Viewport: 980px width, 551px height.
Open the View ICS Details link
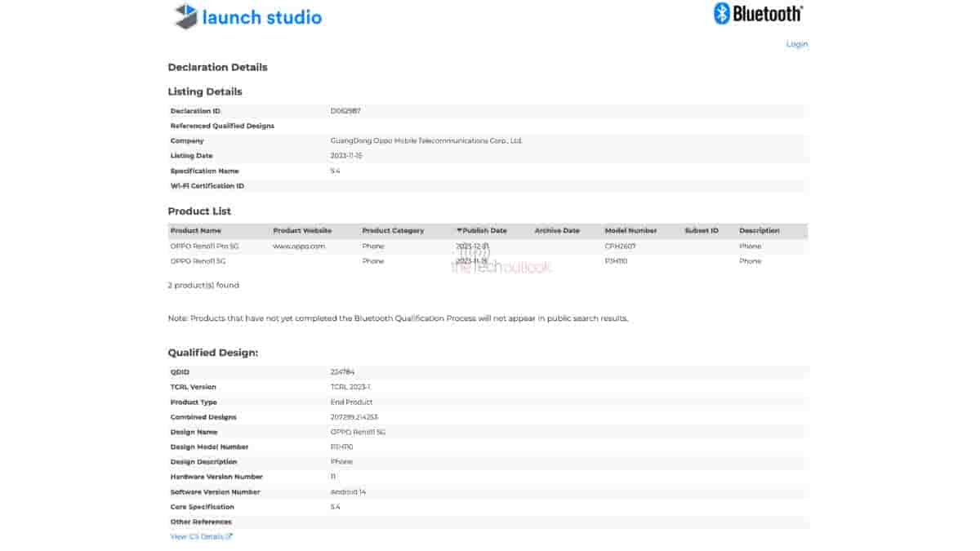click(x=196, y=536)
